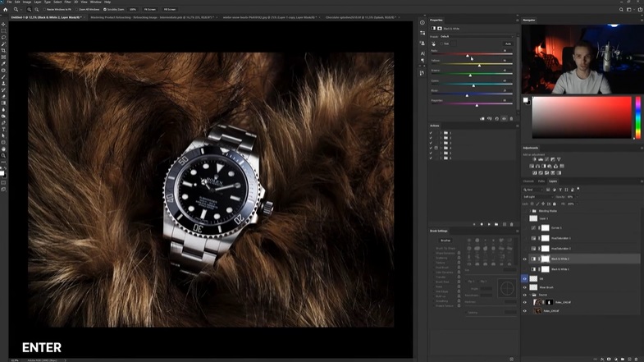Switch to the Paths tab
This screenshot has height=362, width=644.
click(541, 181)
